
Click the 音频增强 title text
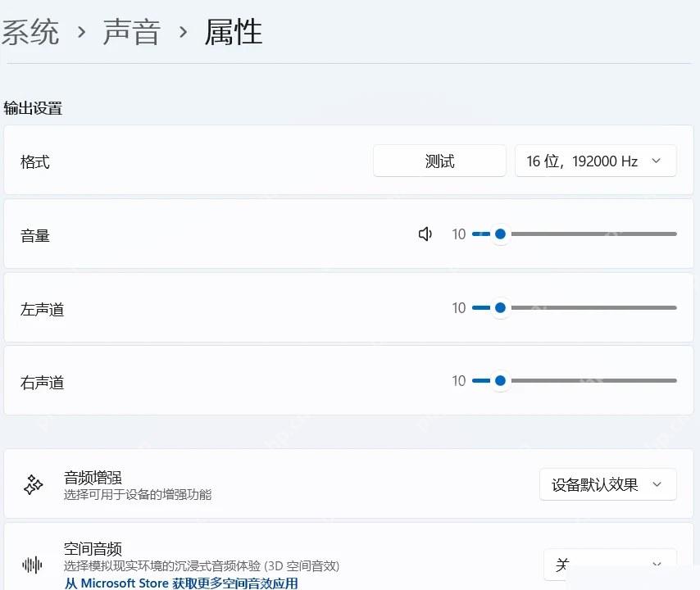(93, 478)
